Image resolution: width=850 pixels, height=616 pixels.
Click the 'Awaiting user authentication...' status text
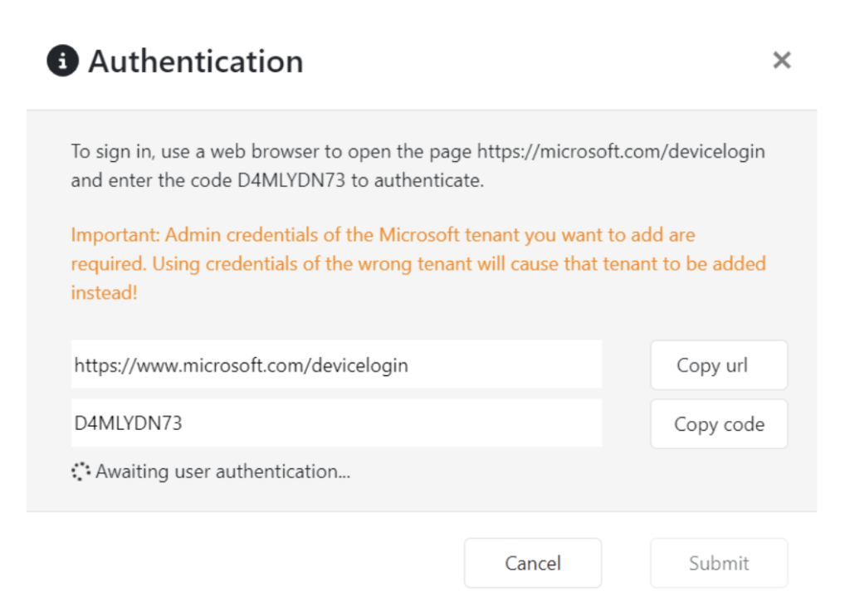tap(222, 472)
